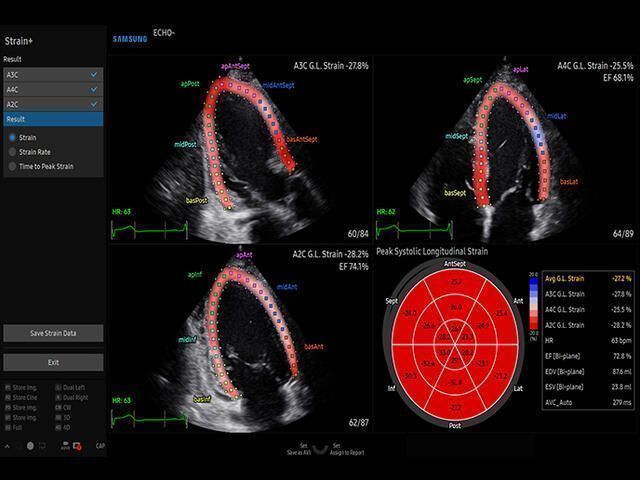Click the 4D mode shortcut icon
Screen dimensions: 640x480
coord(60,427)
